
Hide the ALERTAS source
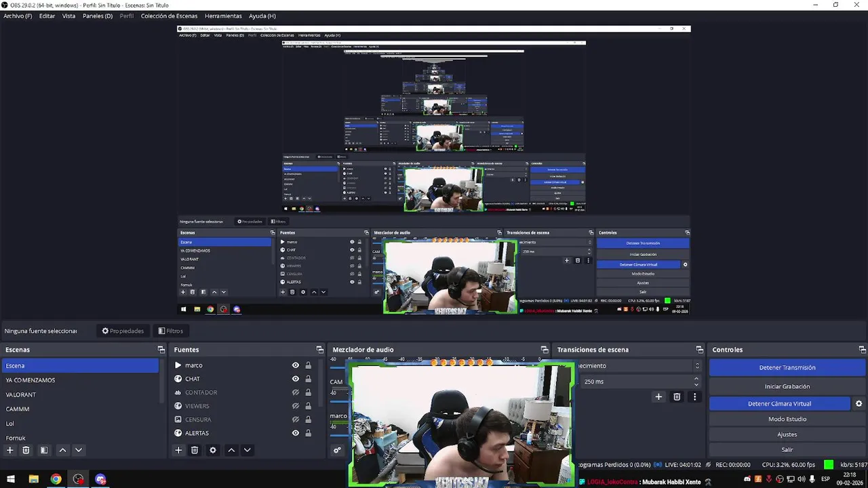click(296, 433)
